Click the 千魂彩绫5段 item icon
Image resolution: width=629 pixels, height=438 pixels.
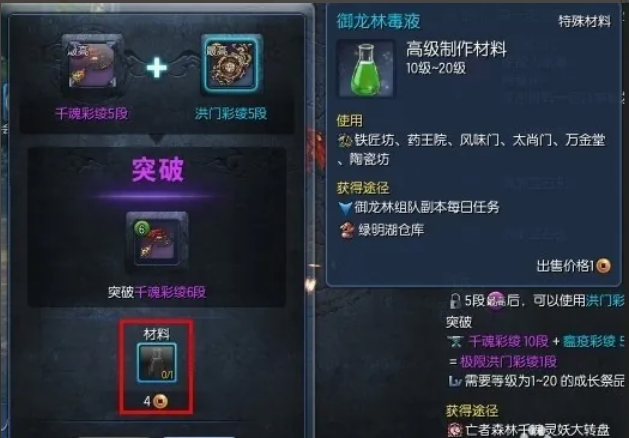point(92,65)
